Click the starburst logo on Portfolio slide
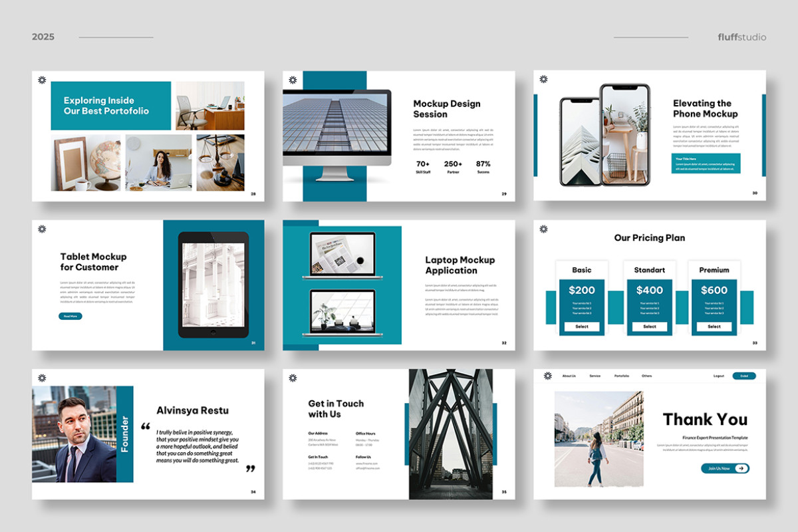The image size is (798, 532). tap(42, 80)
